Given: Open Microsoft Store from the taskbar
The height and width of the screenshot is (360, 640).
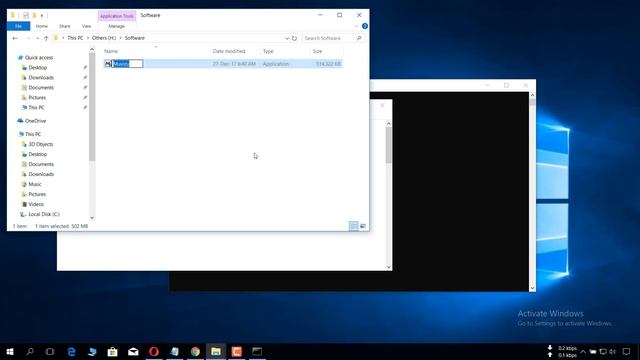Looking at the screenshot, I should coord(112,351).
